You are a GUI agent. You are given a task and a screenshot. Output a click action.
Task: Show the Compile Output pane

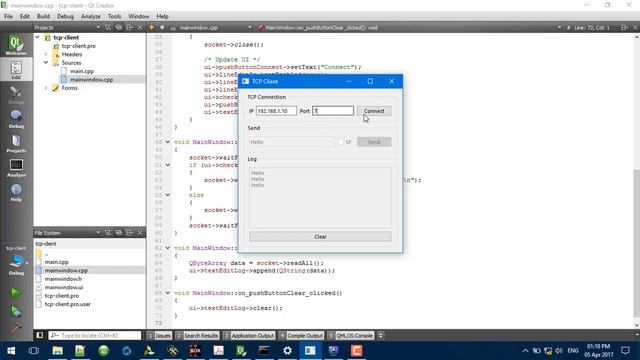pos(301,335)
